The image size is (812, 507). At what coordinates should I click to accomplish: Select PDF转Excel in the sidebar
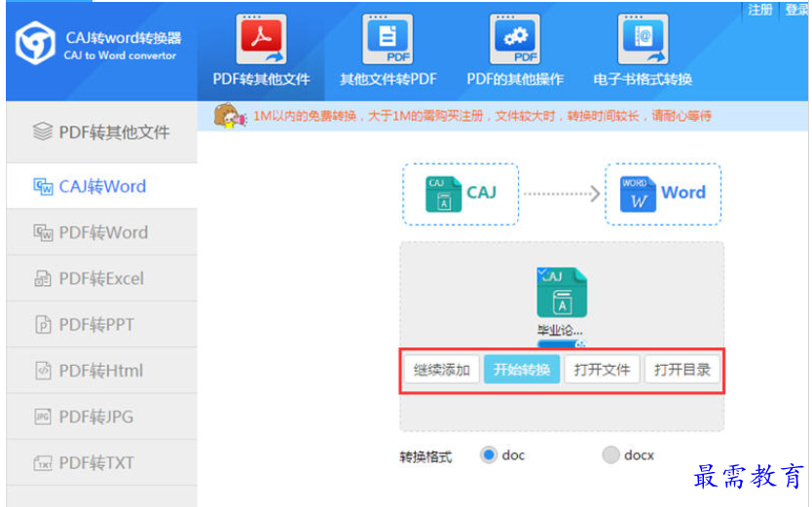[x=101, y=278]
